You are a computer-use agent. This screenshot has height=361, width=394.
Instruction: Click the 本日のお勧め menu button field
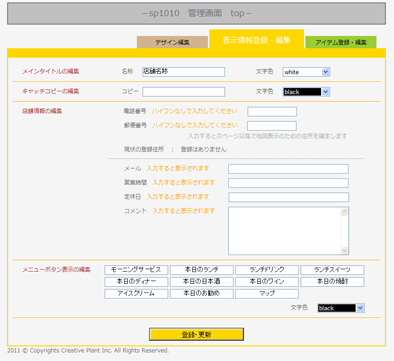click(x=202, y=294)
